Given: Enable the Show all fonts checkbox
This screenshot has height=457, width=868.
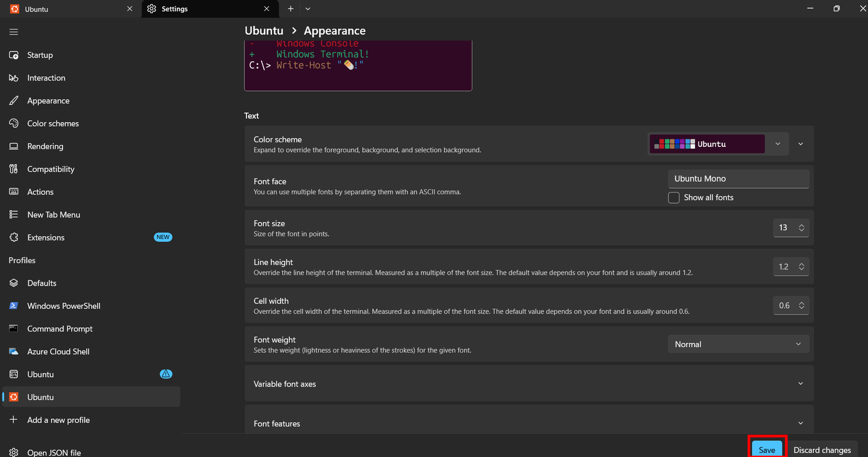Looking at the screenshot, I should pos(674,198).
